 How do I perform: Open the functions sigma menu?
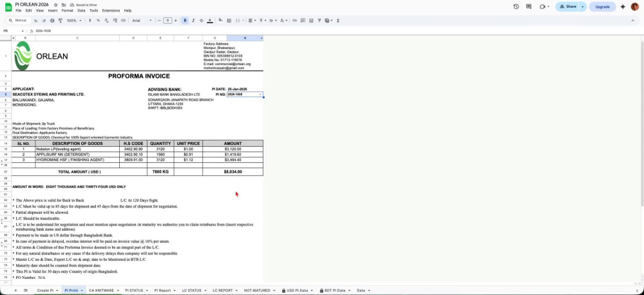pos(337,21)
